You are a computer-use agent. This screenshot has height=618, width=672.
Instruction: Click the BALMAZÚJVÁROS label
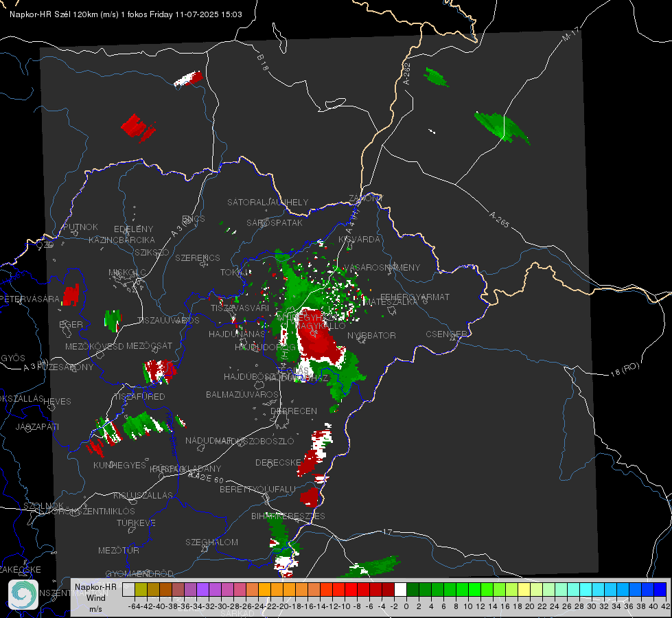[242, 394]
